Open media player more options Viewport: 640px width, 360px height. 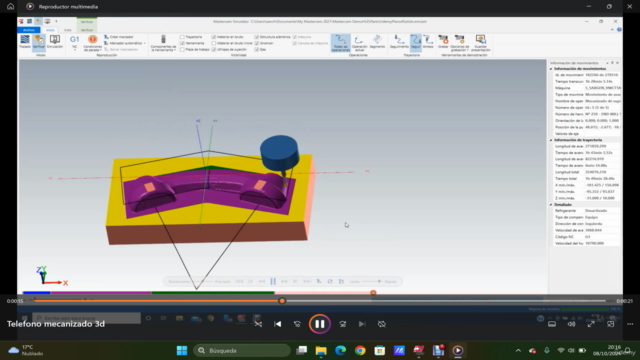click(630, 324)
